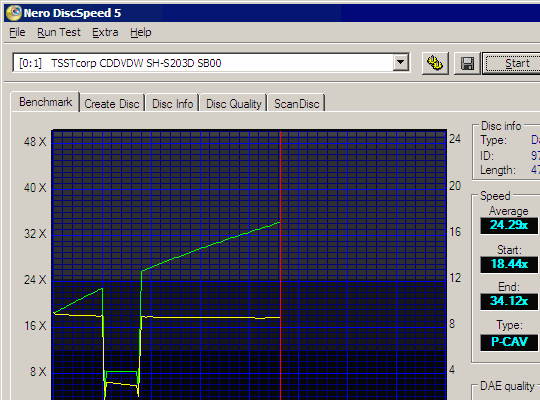Open the File menu

(x=17, y=32)
